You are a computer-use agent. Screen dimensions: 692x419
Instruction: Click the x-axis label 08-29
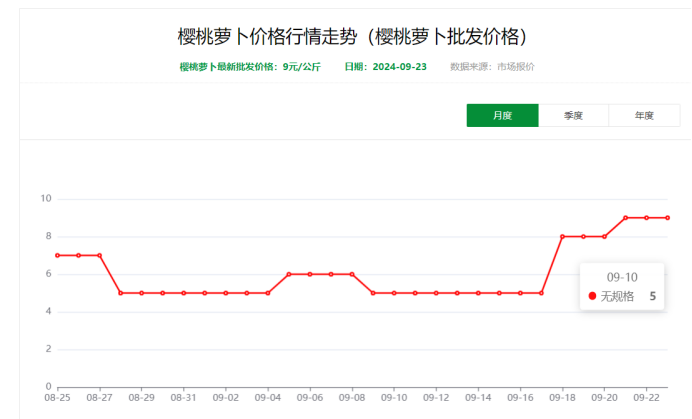[142, 398]
